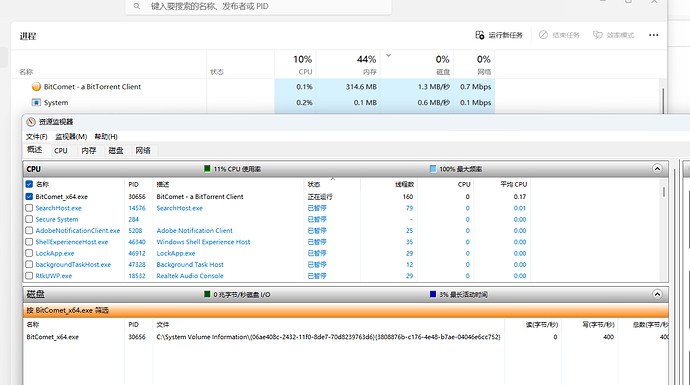
Task: Select the Windows Shell Experience Host description
Action: 203,242
